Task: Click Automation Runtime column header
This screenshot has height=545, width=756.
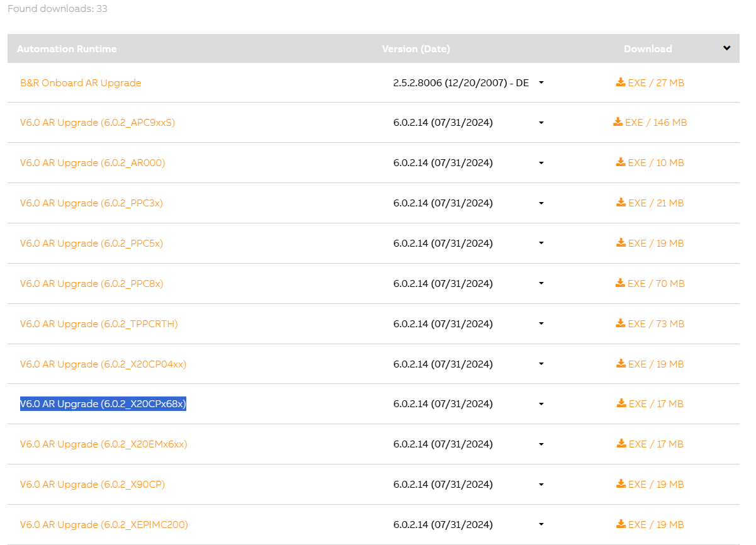Action: [x=67, y=48]
